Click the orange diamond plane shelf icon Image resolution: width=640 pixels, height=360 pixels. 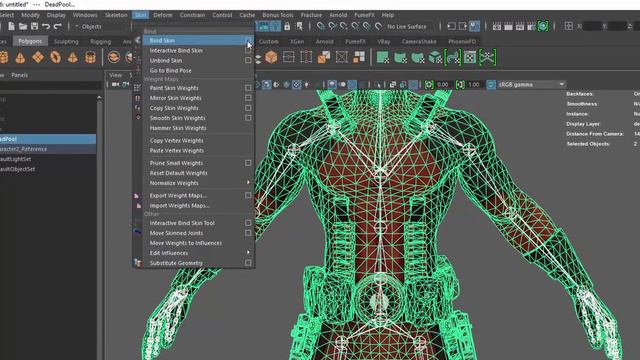point(38,57)
